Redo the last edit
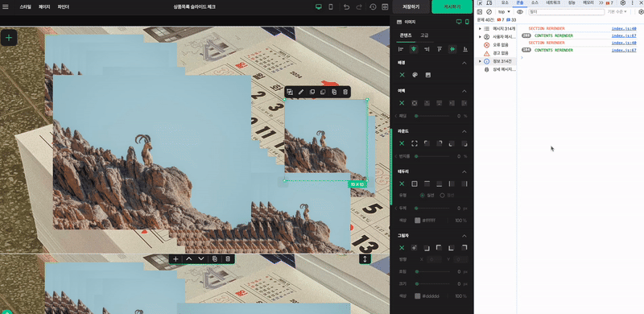Viewport: 644px width, 314px height. 359,7
